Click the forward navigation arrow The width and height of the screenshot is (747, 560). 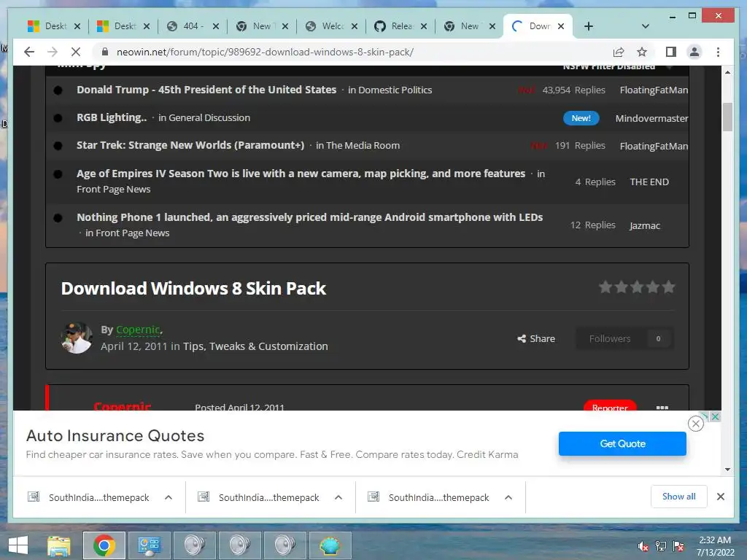(53, 52)
